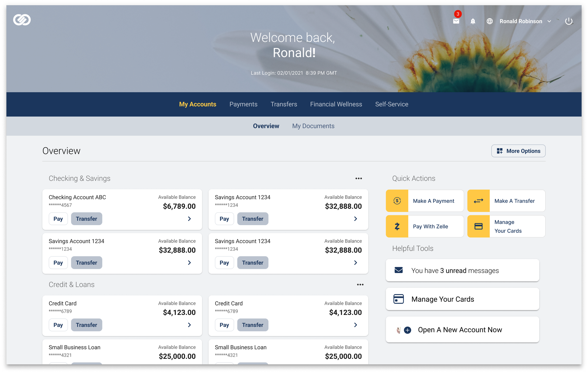Screen dimensions: 588x372
Task: Open chevron of Savings card right of Checking Account ABC
Action: tap(356, 219)
